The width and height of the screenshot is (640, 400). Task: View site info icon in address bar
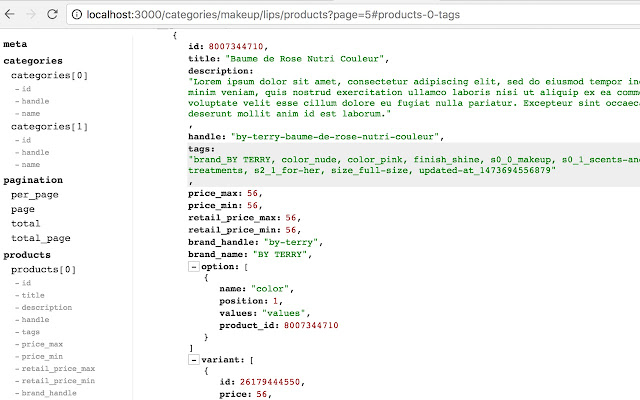[76, 15]
